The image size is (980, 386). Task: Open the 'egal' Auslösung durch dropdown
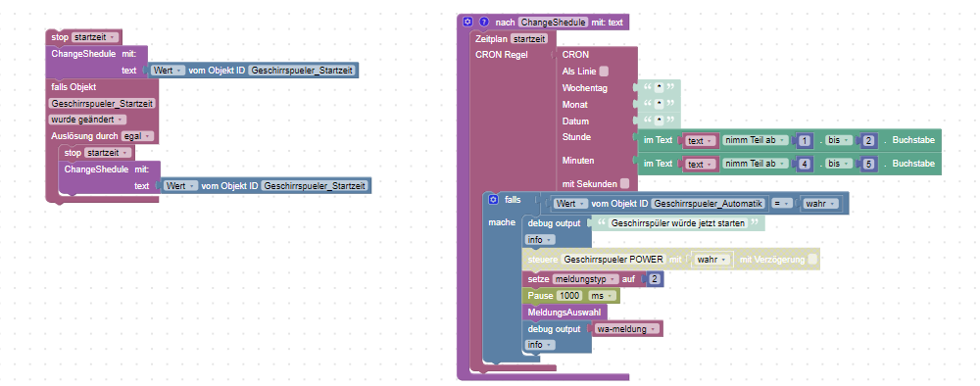tap(137, 135)
